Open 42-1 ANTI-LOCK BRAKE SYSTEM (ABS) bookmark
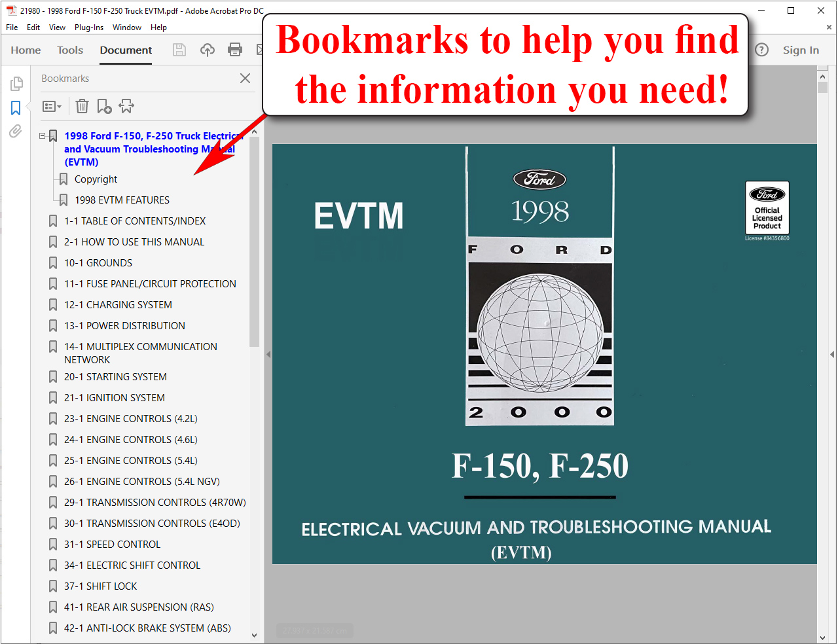Image resolution: width=838 pixels, height=644 pixels. [x=147, y=628]
